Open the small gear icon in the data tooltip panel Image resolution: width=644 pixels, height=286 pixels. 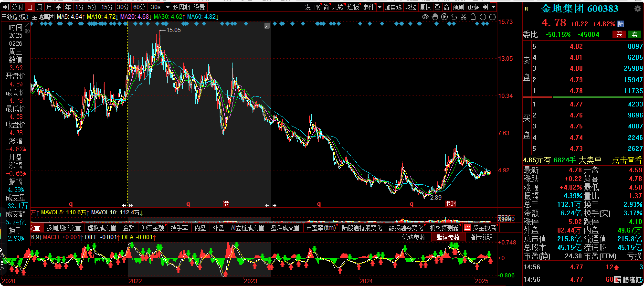click(x=27, y=31)
